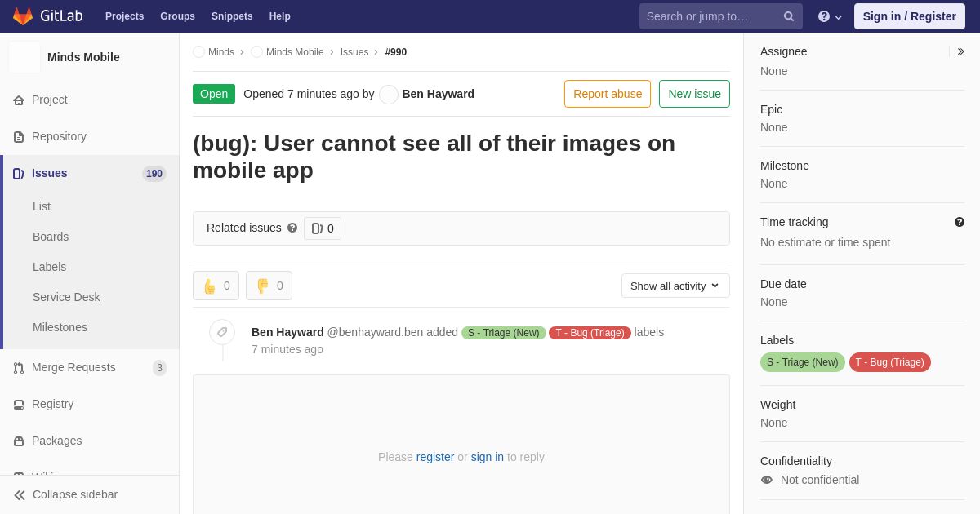Click the Not confidential eye icon
This screenshot has width=980, height=514.
[767, 480]
